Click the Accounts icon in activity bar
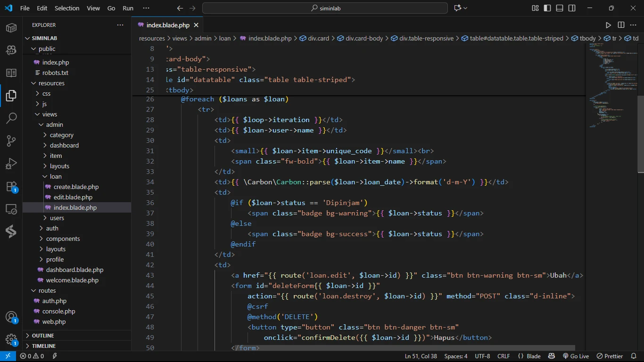This screenshot has height=362, width=644. 11,317
